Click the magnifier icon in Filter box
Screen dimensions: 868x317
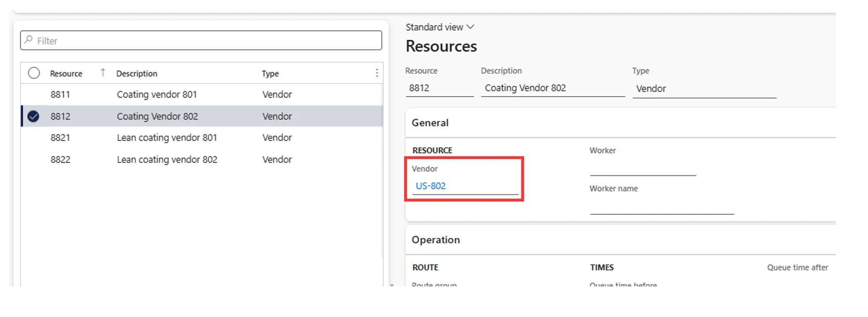coord(29,40)
